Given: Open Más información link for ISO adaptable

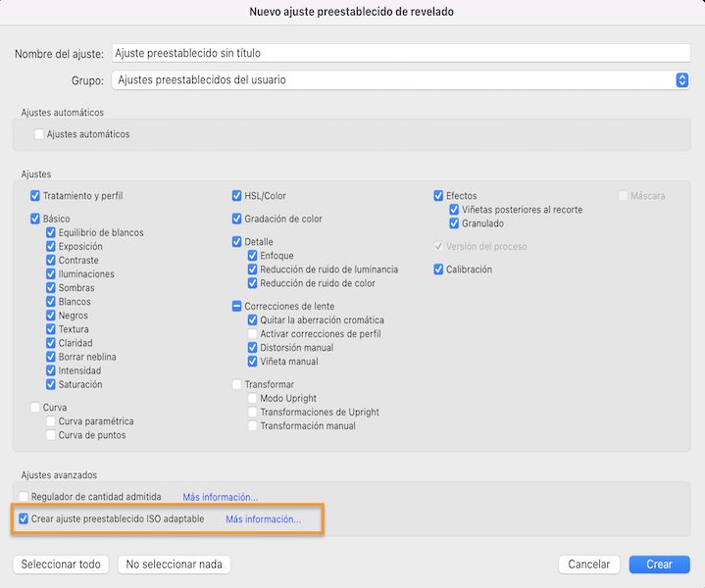Looking at the screenshot, I should point(263,519).
